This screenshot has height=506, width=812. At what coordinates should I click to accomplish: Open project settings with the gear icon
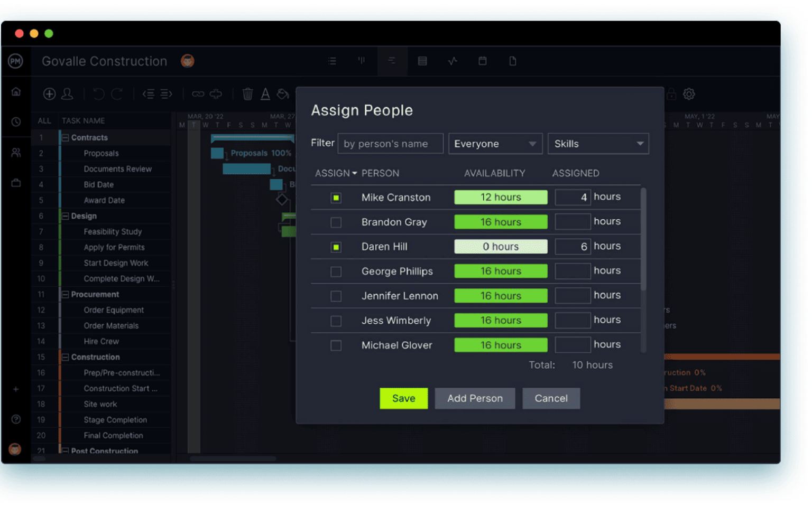tap(689, 94)
